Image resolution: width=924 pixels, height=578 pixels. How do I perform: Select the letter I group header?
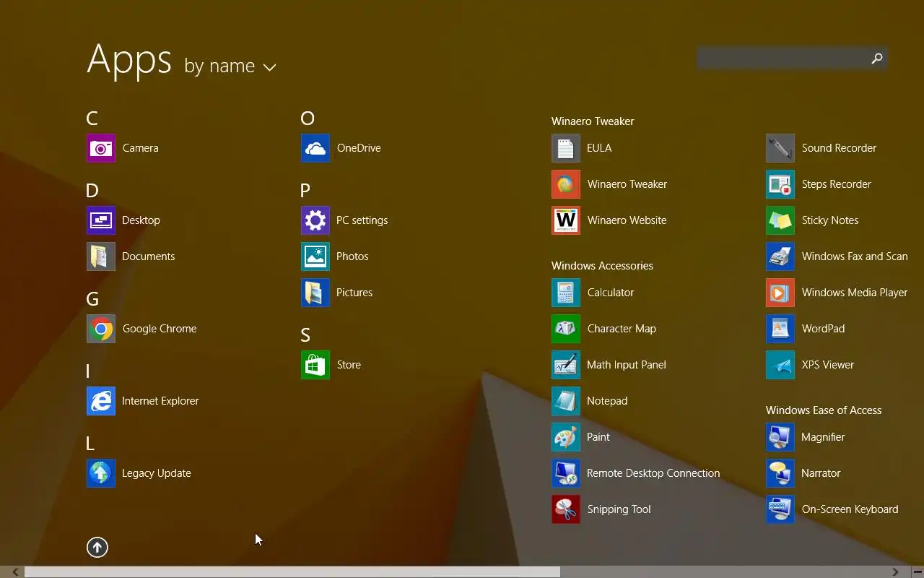point(88,371)
